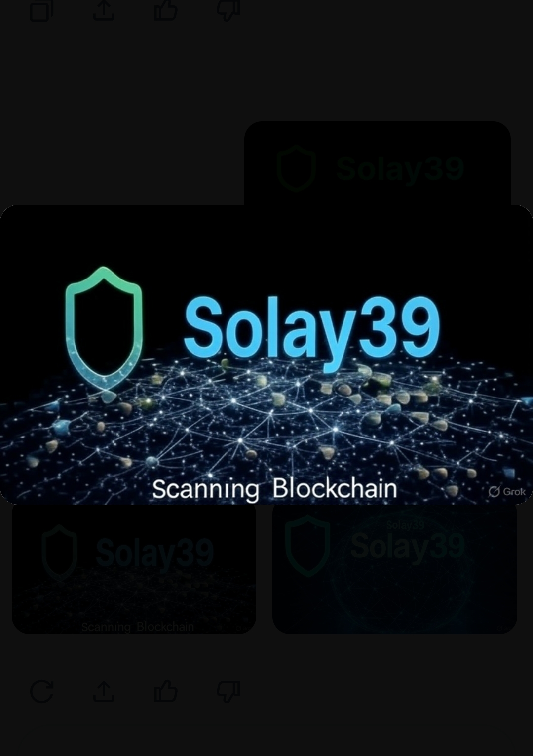Like using the top thumbs-up icon
This screenshot has width=533, height=756.
coord(166,10)
